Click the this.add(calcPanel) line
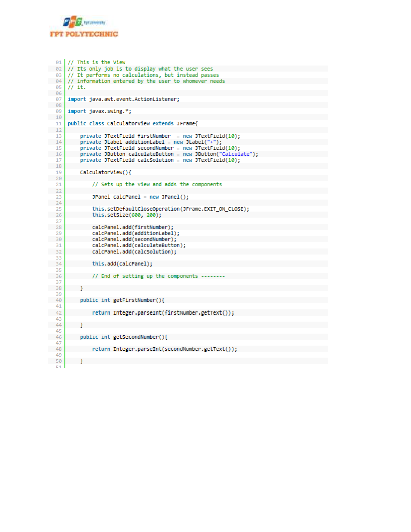 pyautogui.click(x=122, y=264)
